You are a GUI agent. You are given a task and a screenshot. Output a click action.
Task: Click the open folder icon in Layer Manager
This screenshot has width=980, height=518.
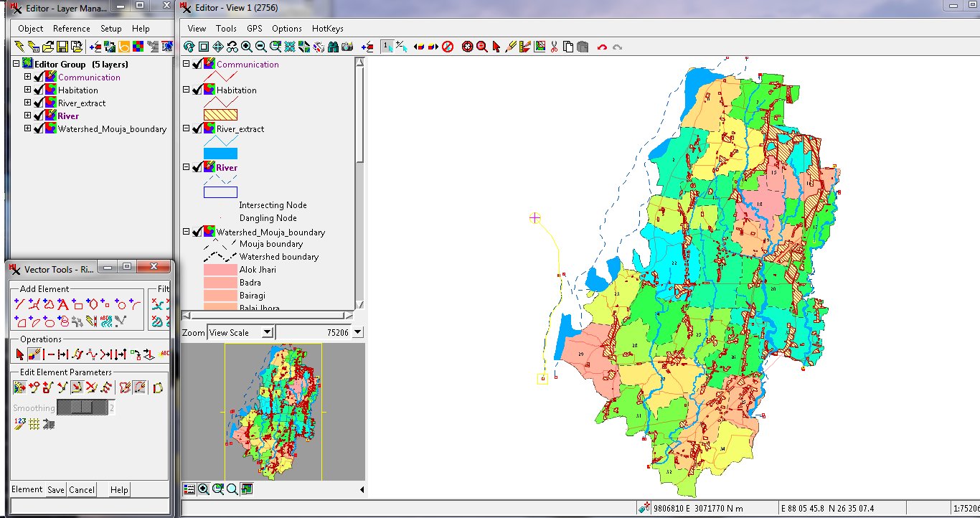tap(48, 47)
